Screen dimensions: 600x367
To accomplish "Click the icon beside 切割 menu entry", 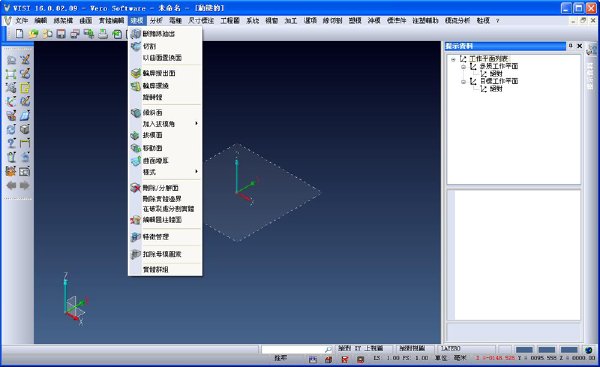I will tap(135, 46).
